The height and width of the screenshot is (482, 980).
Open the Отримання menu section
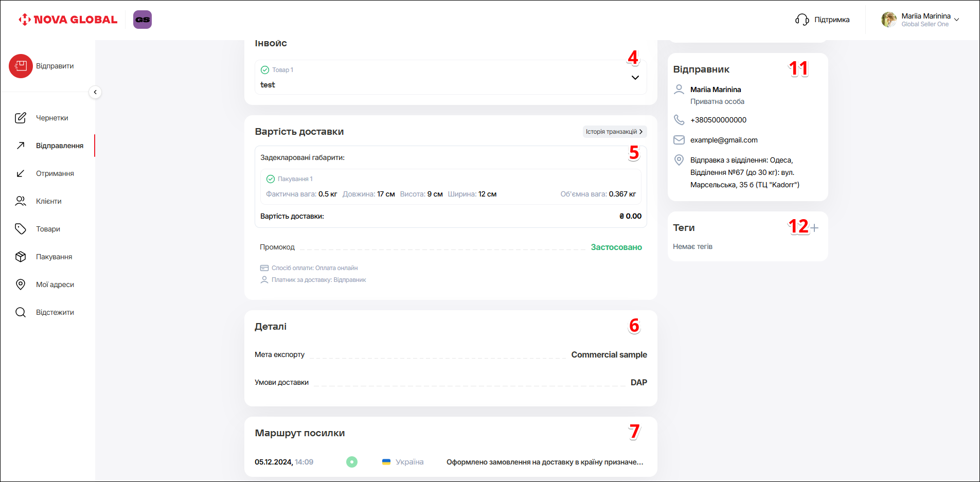pos(55,173)
